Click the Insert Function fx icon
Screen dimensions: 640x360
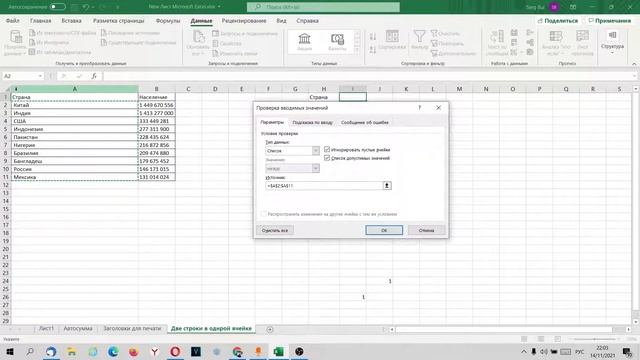point(94,76)
